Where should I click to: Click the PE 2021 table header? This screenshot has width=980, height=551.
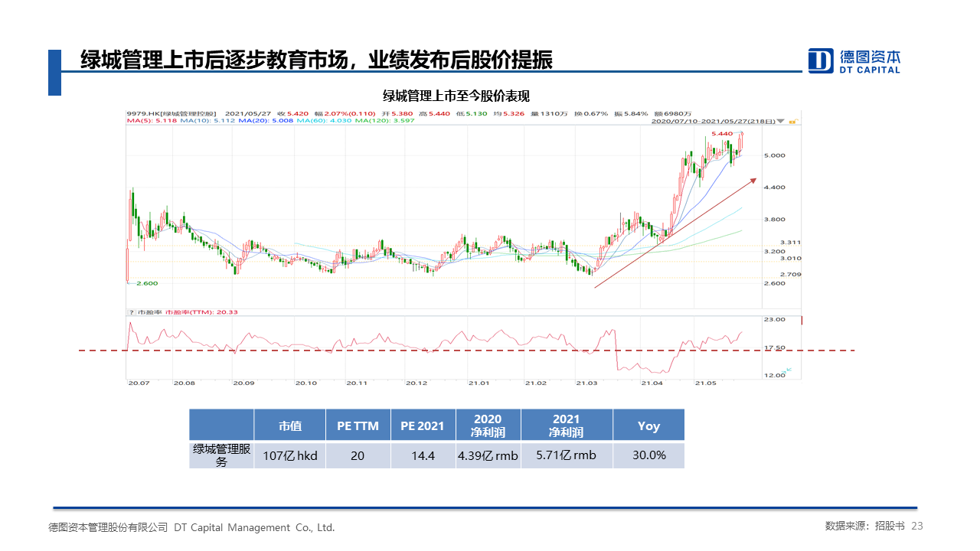pos(423,425)
